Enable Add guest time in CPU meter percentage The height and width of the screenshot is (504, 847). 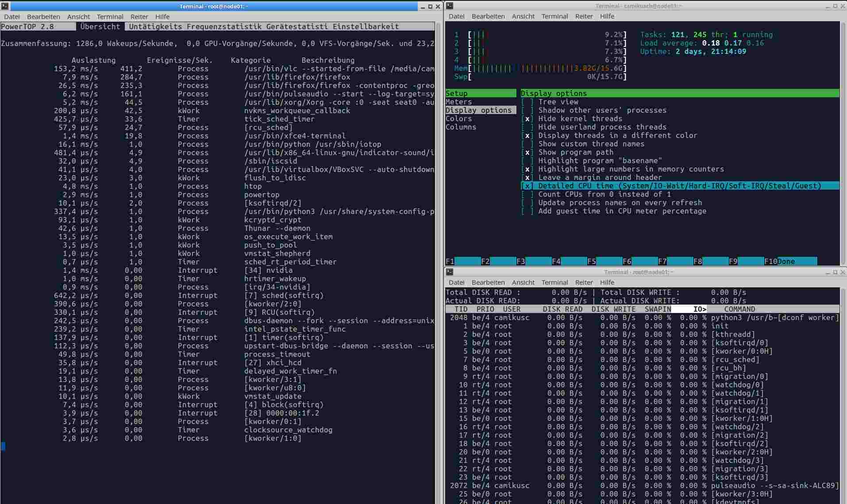(x=527, y=211)
